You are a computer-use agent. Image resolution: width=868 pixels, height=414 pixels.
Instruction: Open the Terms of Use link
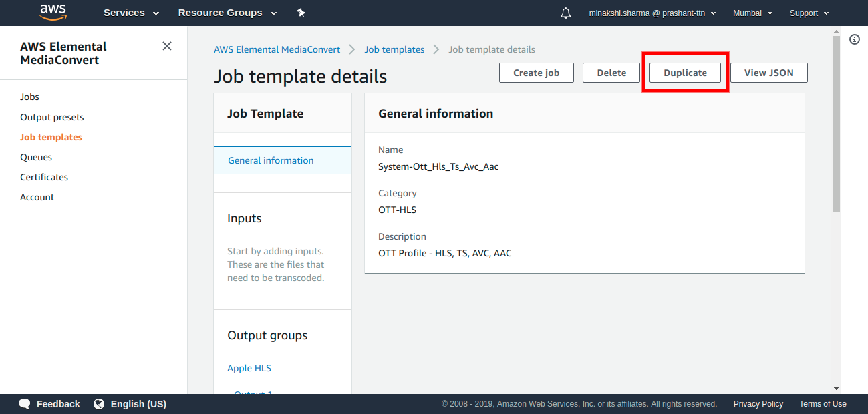pyautogui.click(x=823, y=404)
